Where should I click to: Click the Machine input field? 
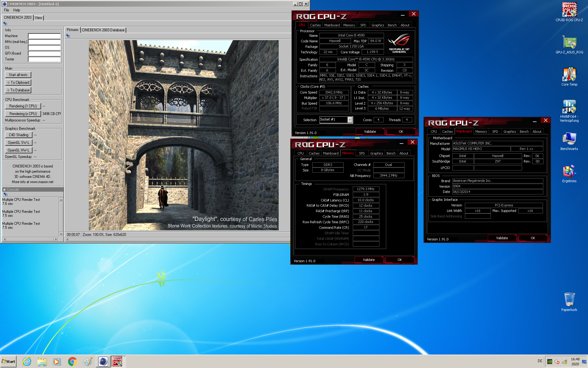point(44,36)
